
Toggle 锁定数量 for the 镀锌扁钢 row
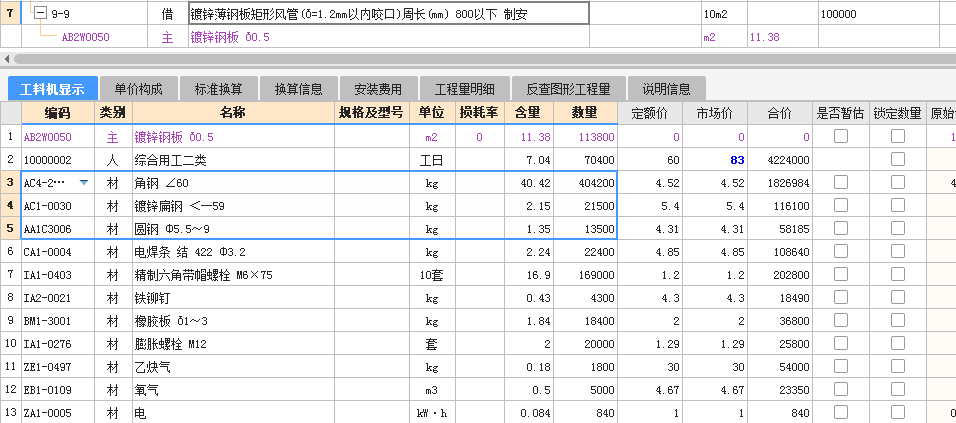tap(897, 205)
